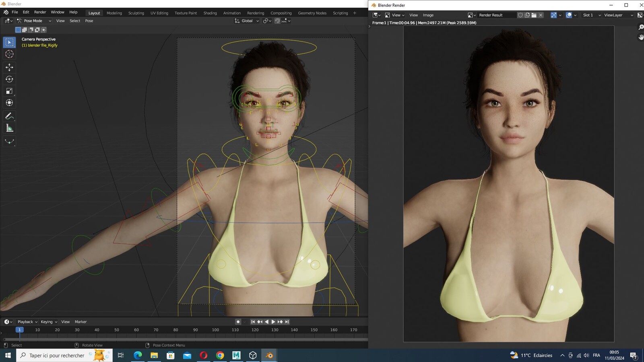This screenshot has width=644, height=362.
Task: Select the Rotate tool
Action: (9, 79)
